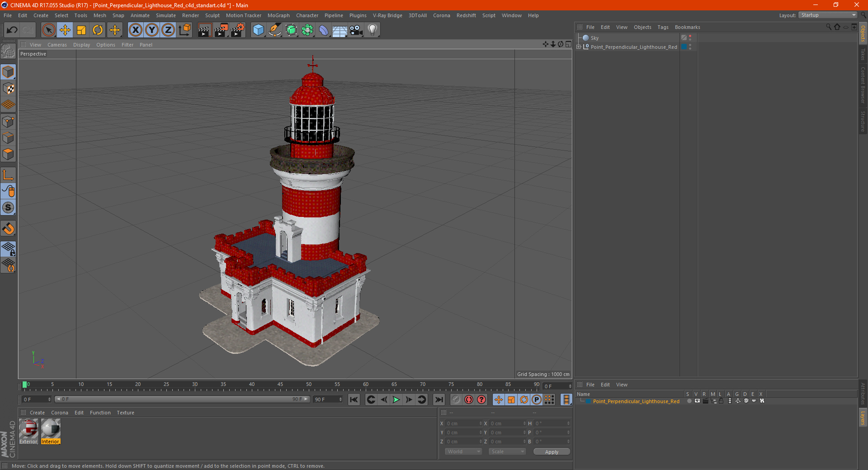Add a floor environment object
Image resolution: width=868 pixels, height=470 pixels.
coord(340,30)
